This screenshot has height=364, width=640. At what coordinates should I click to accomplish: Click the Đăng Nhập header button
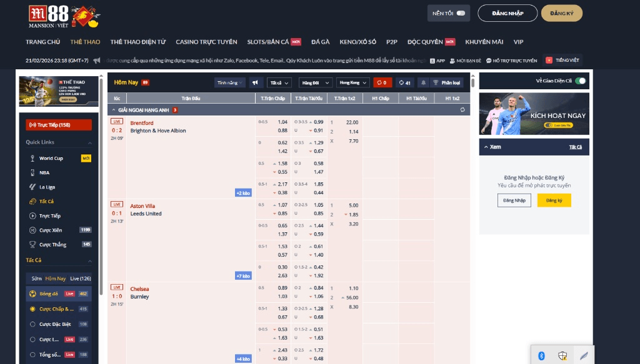click(x=507, y=13)
